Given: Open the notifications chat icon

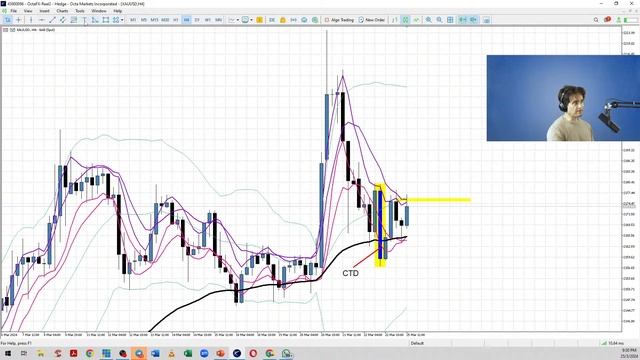Looking at the screenshot, I should pyautogui.click(x=607, y=20).
